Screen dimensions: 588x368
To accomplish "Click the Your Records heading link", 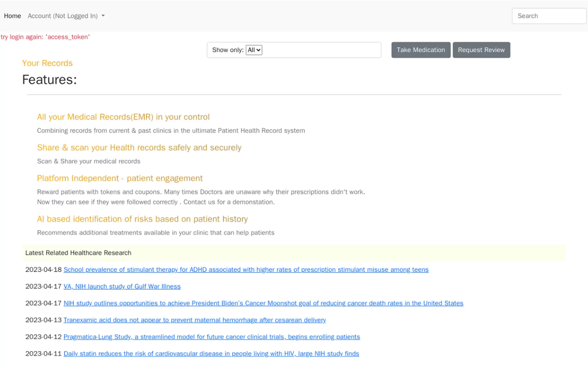I will point(47,63).
